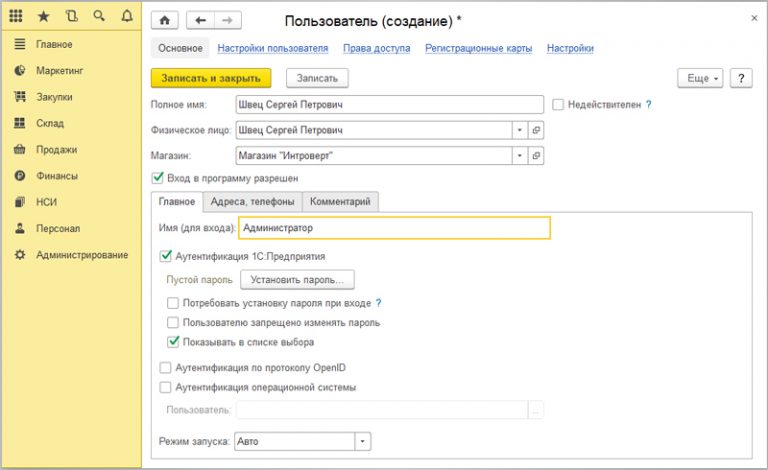The image size is (768, 470).
Task: Click the ellipsis button of Пользователь field
Action: tap(535, 410)
